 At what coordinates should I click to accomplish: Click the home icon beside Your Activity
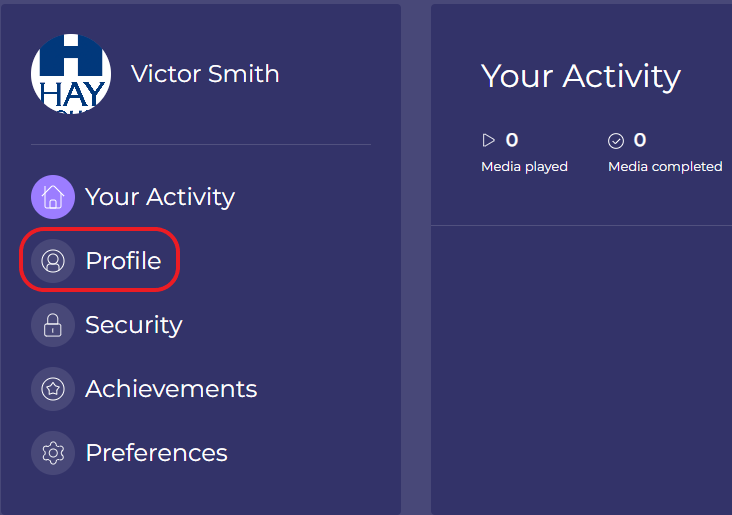53,197
